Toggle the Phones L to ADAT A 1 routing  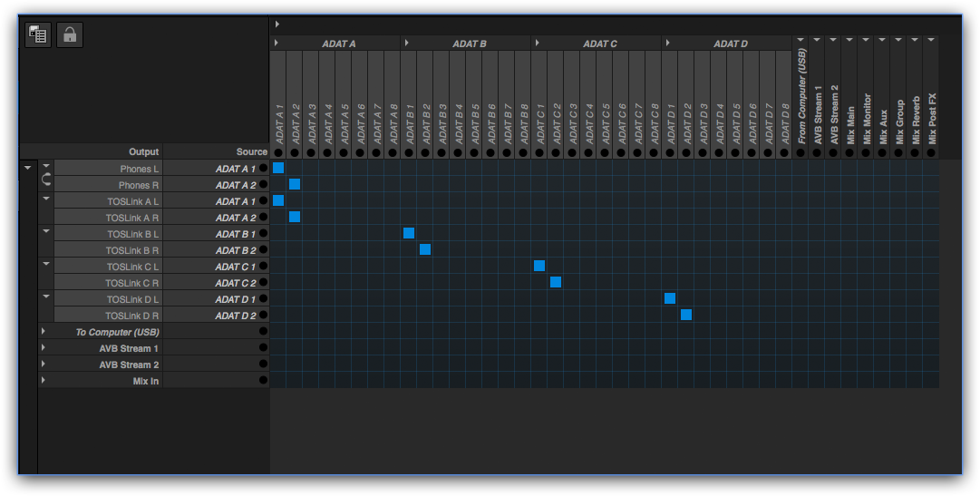click(x=278, y=169)
